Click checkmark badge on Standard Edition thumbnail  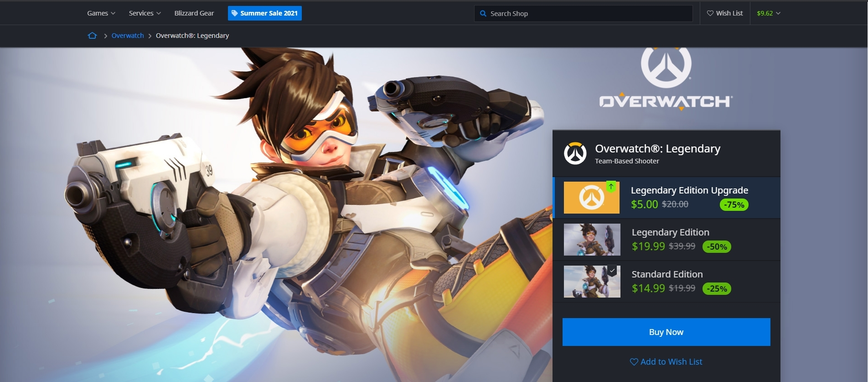[612, 271]
